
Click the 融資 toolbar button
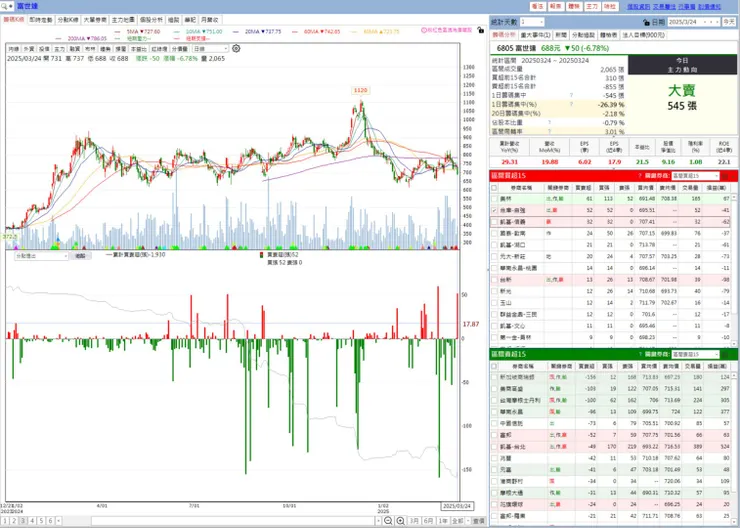[75, 49]
